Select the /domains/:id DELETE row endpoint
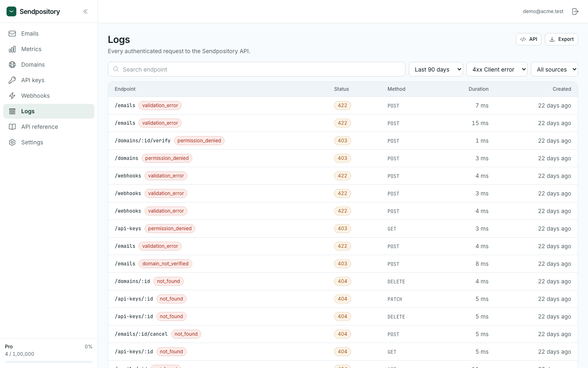The image size is (588, 368). point(132,281)
